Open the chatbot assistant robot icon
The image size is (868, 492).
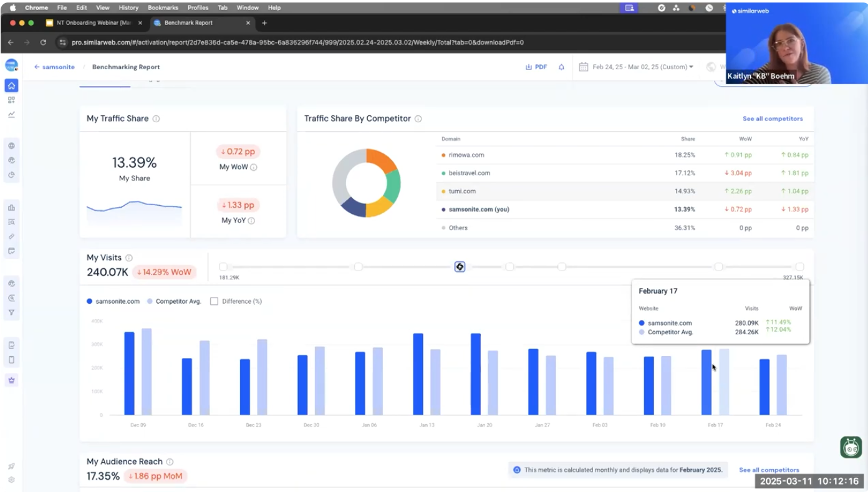pos(851,446)
